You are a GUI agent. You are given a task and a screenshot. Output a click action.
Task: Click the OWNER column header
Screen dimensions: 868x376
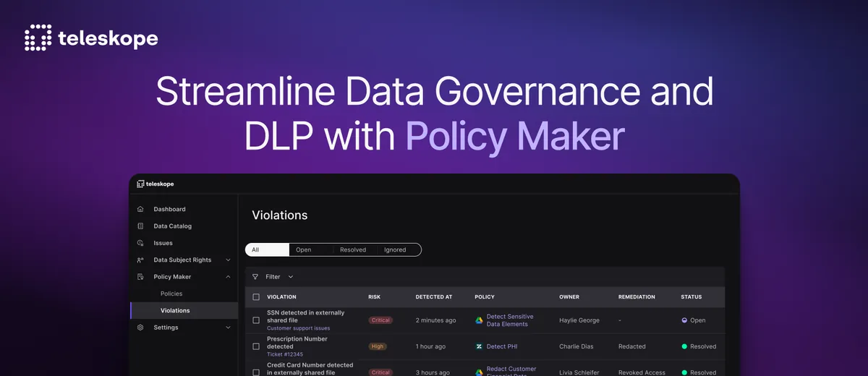[x=569, y=297]
